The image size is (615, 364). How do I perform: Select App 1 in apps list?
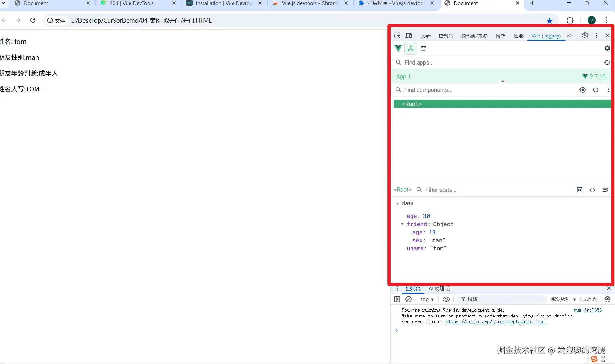(x=502, y=77)
